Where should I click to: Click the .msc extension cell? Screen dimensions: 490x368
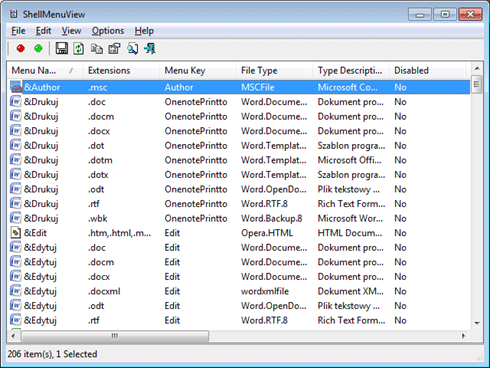pyautogui.click(x=98, y=87)
